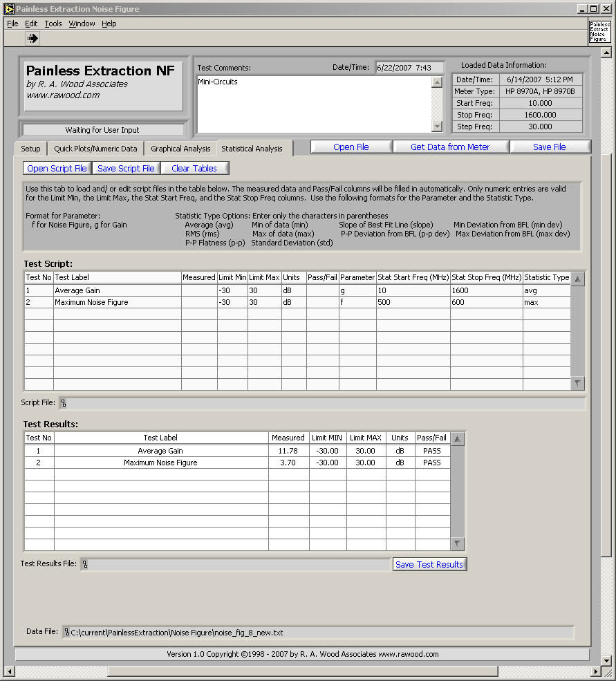Click Parameter cell 'f' in Test Script

[357, 302]
